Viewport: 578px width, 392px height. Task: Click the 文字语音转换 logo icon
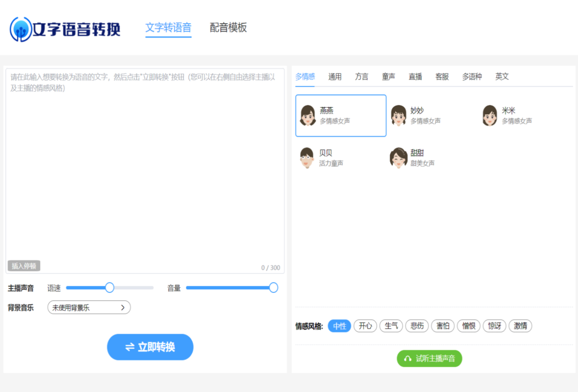(21, 29)
